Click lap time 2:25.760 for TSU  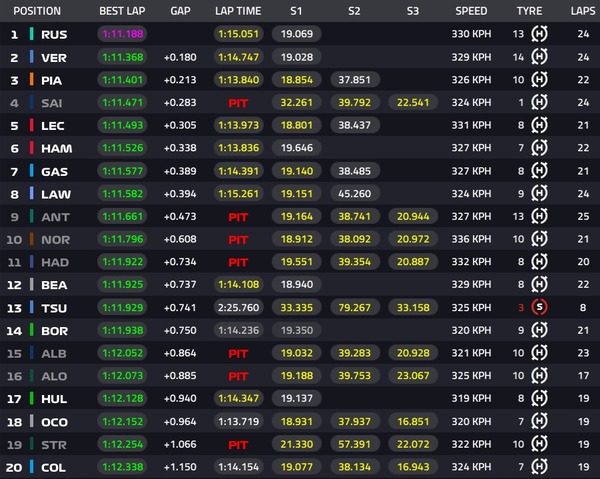(x=238, y=307)
